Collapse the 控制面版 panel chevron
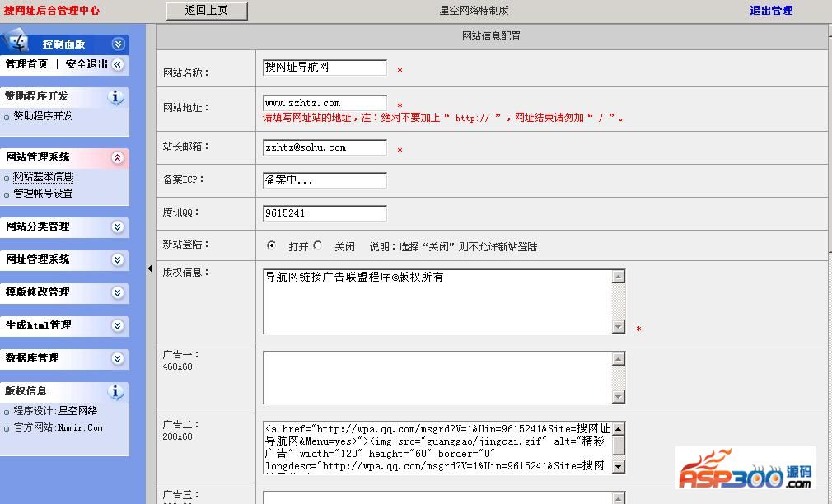The width and height of the screenshot is (832, 504). (119, 44)
